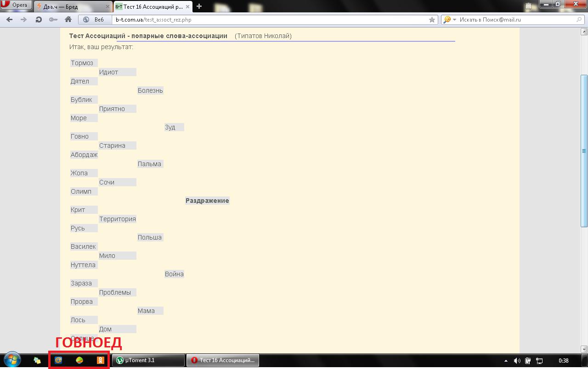Click the word Русь

[x=78, y=228]
